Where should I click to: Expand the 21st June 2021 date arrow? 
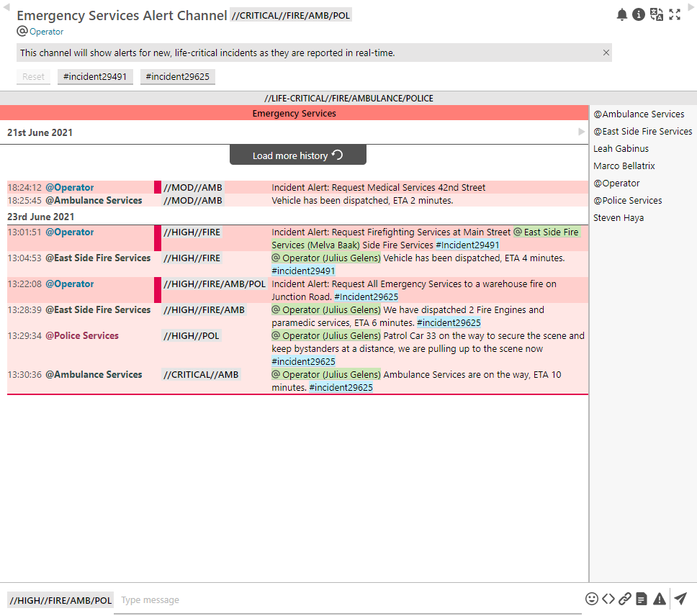(581, 132)
